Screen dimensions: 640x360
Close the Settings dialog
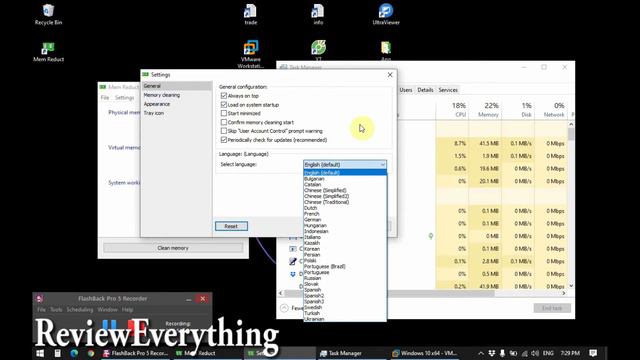click(x=390, y=75)
